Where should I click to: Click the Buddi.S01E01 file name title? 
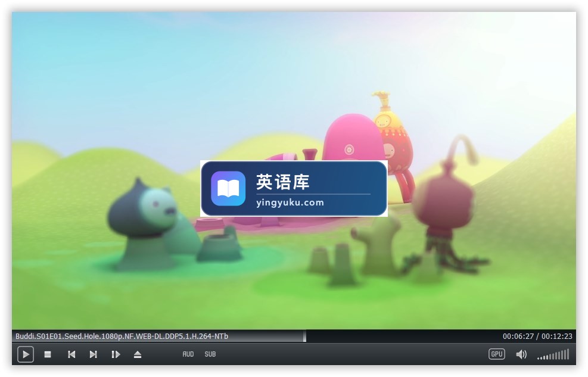(122, 336)
